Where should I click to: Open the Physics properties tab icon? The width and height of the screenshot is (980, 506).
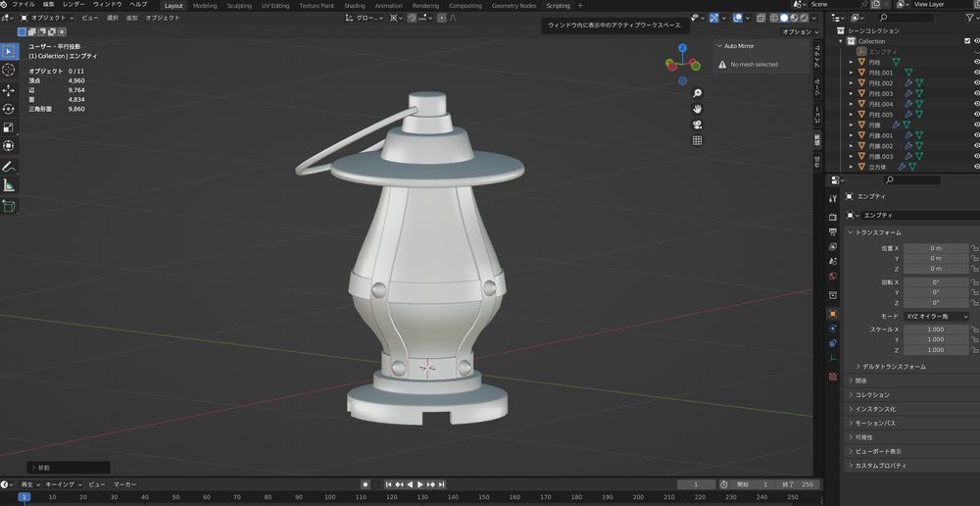832,329
